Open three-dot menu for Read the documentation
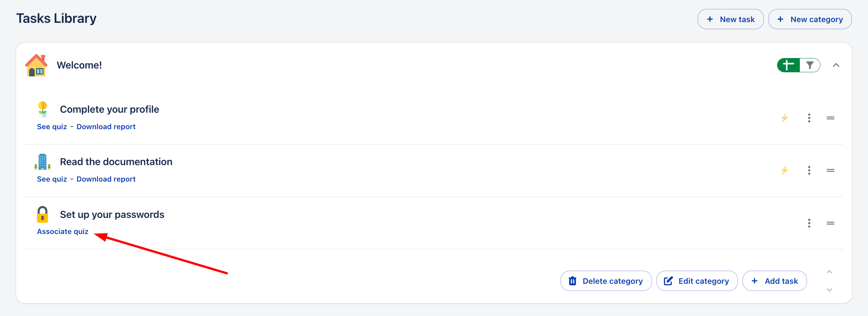This screenshot has height=316, width=868. [809, 170]
